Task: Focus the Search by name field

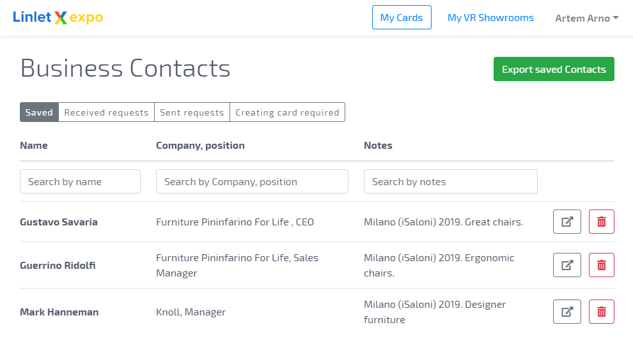Action: (81, 181)
